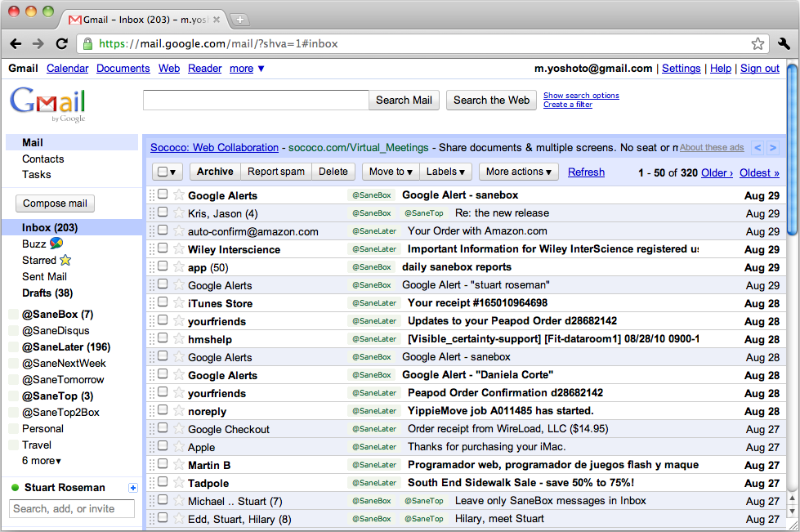Check the Google Checkout email checkbox
This screenshot has width=800, height=532.
(163, 429)
